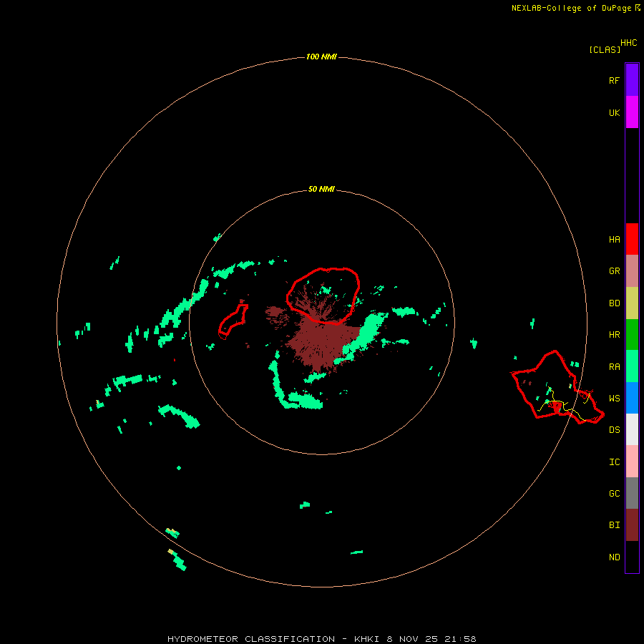The image size is (644, 644).
Task: Click the RA legend label
Action: [x=615, y=366]
